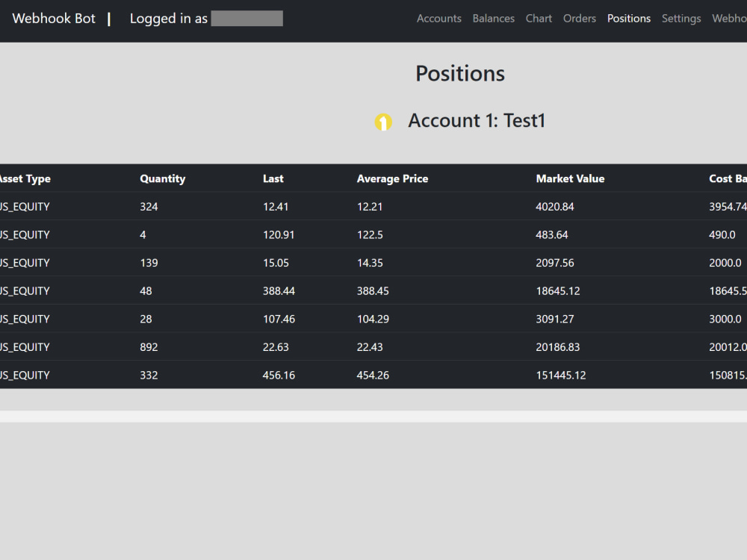Sort by Average Price column

(x=392, y=178)
